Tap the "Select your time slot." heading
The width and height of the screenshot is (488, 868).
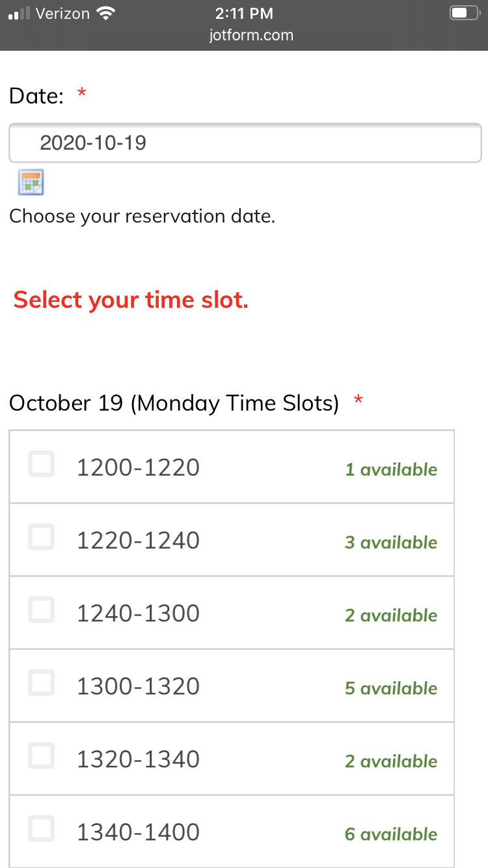[x=131, y=300]
